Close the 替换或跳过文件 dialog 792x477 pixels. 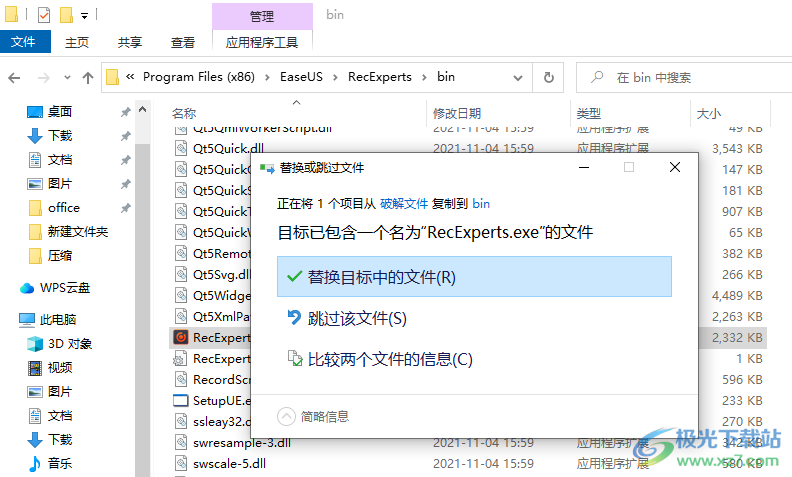tap(675, 167)
